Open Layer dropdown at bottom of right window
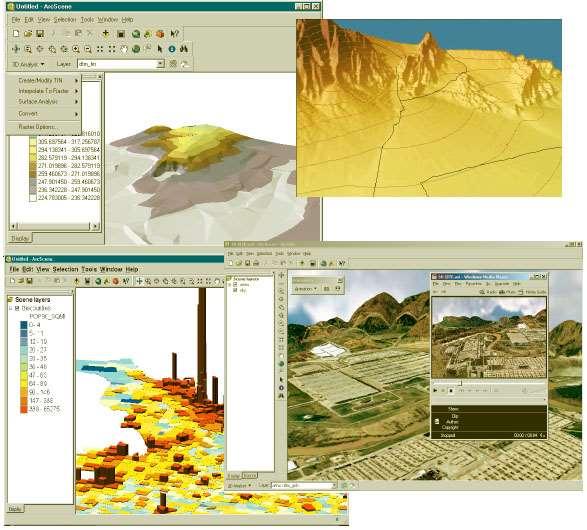The width and height of the screenshot is (587, 530). (x=334, y=485)
